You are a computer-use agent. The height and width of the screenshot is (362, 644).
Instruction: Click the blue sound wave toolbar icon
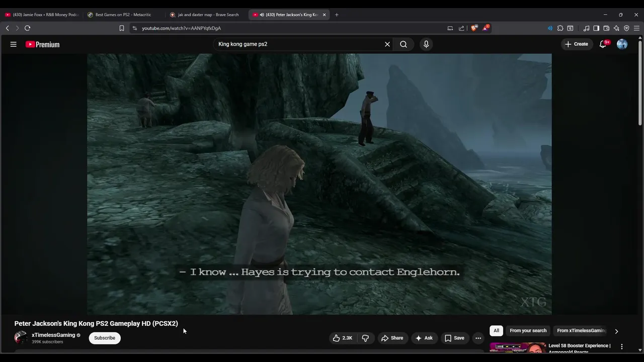(550, 28)
